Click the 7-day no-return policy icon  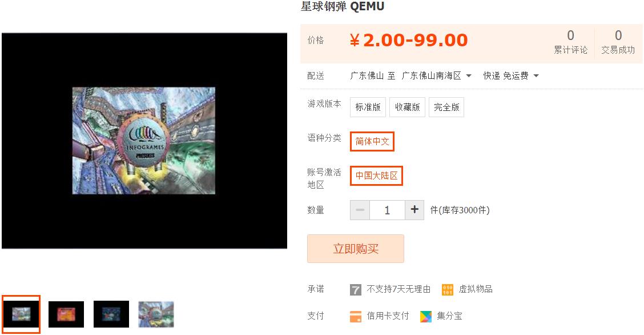tap(355, 290)
